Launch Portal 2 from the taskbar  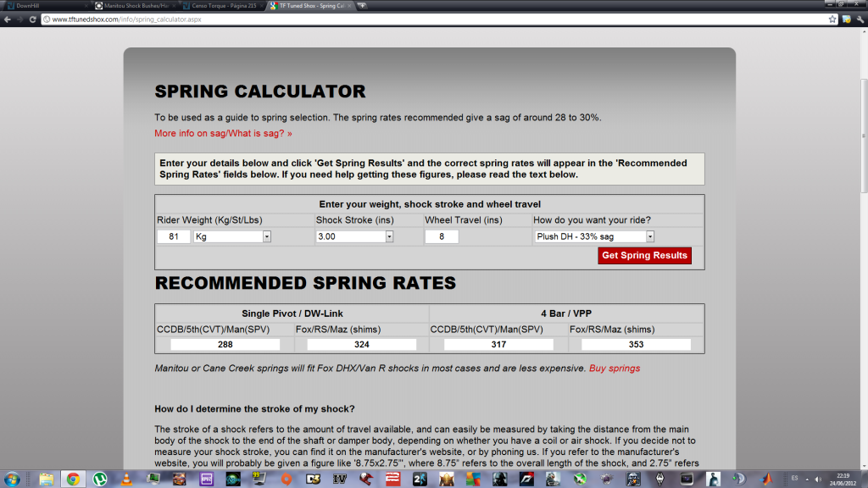pyautogui.click(x=420, y=480)
